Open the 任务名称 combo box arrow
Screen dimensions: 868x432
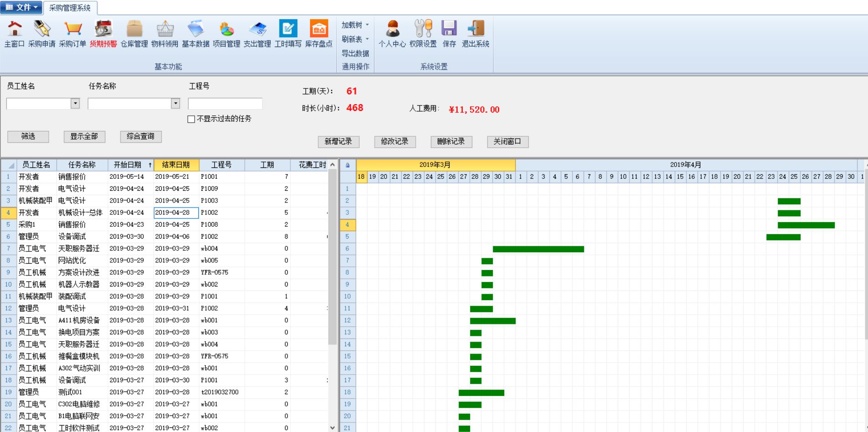pyautogui.click(x=176, y=104)
